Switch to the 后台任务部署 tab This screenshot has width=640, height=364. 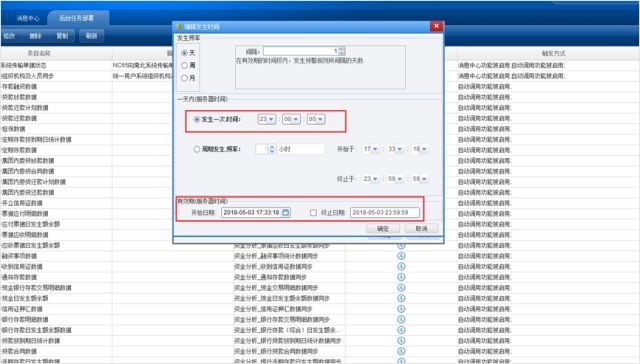tap(77, 18)
